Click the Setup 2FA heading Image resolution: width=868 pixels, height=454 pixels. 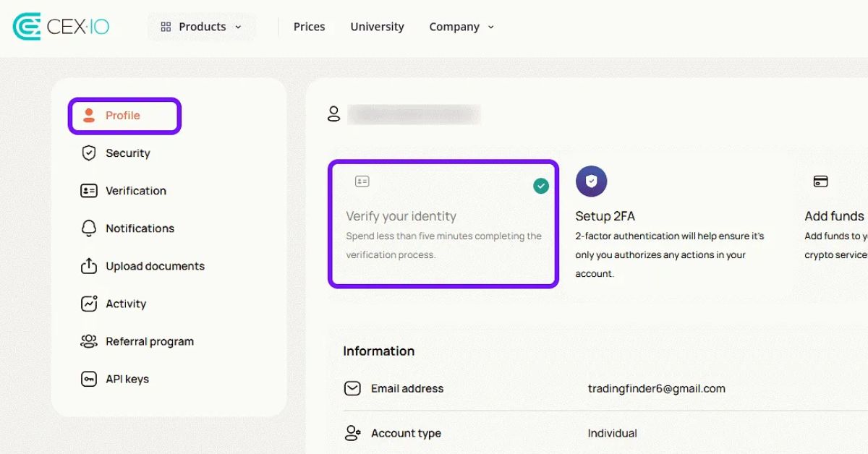coord(605,216)
